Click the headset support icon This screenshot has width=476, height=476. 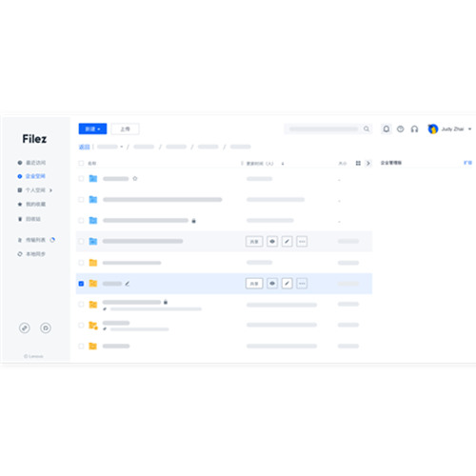coord(414,129)
